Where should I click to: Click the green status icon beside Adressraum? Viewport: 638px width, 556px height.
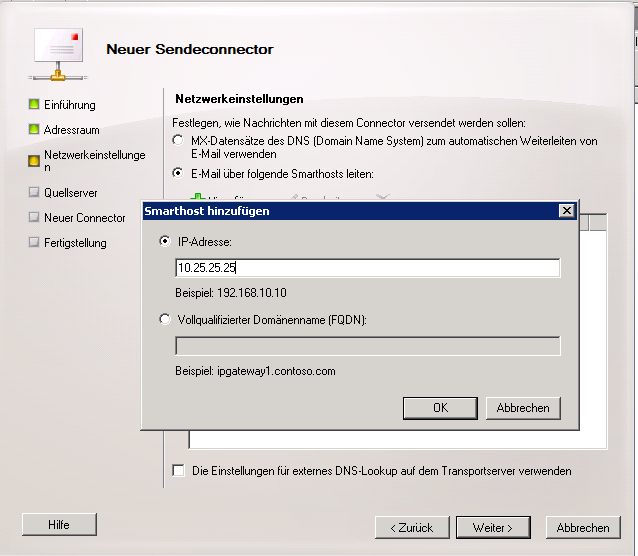(34, 129)
